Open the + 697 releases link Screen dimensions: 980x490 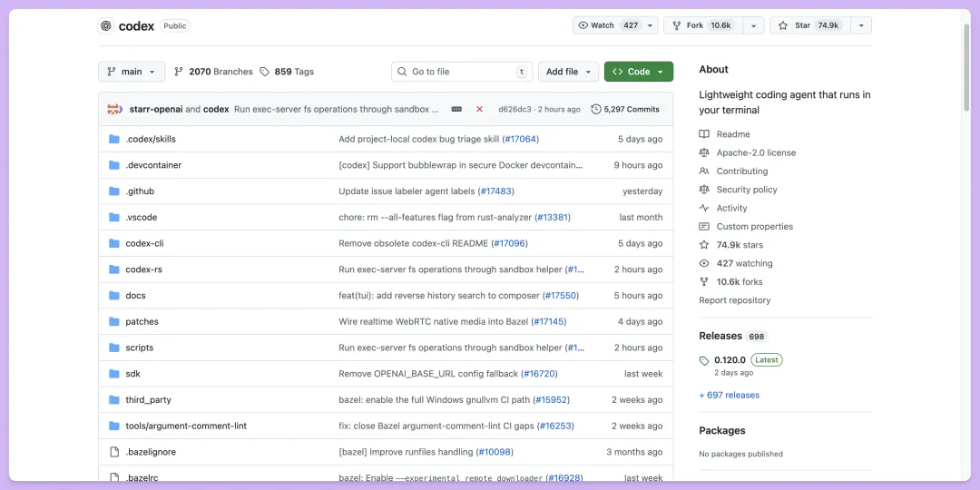point(730,395)
